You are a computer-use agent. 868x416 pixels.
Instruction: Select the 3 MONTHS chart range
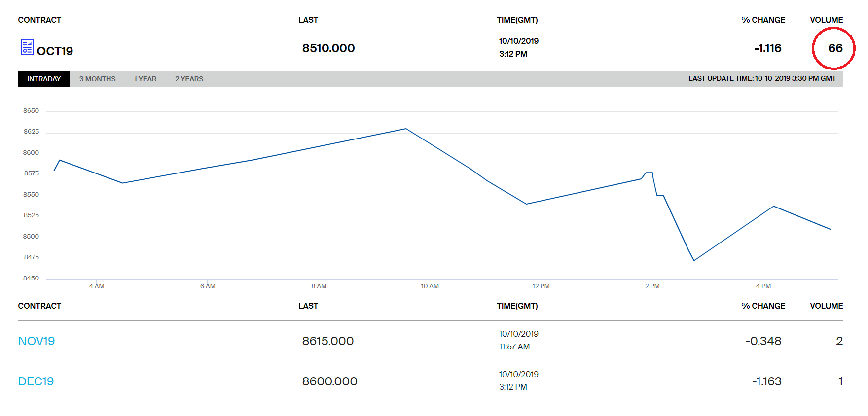(x=97, y=79)
